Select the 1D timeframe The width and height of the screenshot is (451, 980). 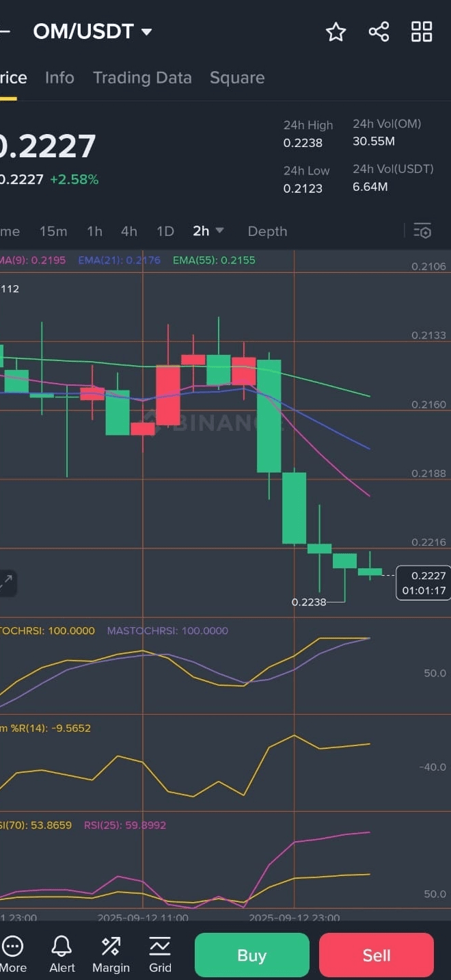pos(165,231)
